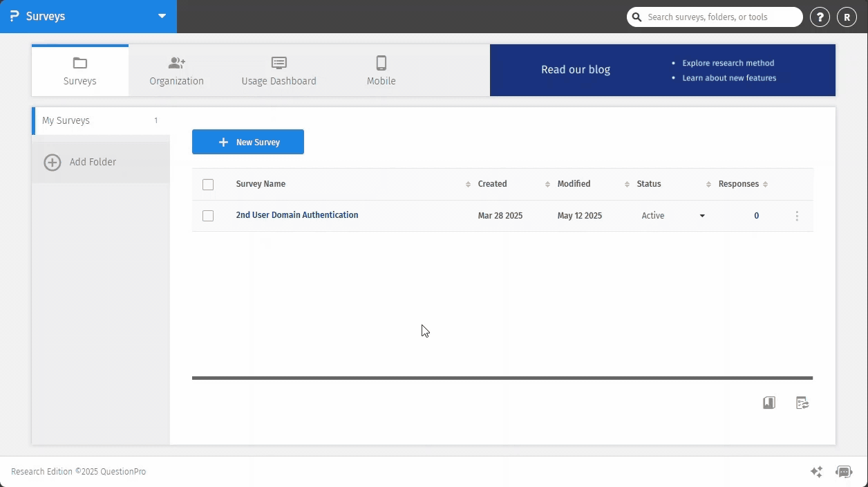
Task: Click the Created date Mar 28 2025
Action: point(500,216)
